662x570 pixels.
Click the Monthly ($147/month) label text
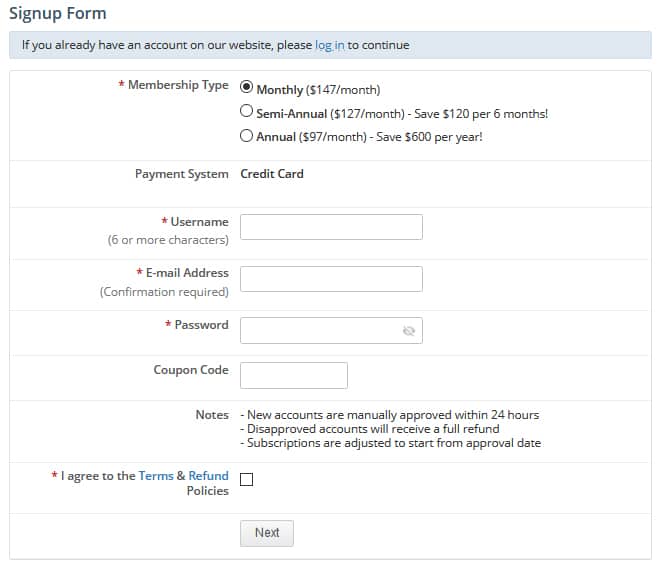point(318,90)
